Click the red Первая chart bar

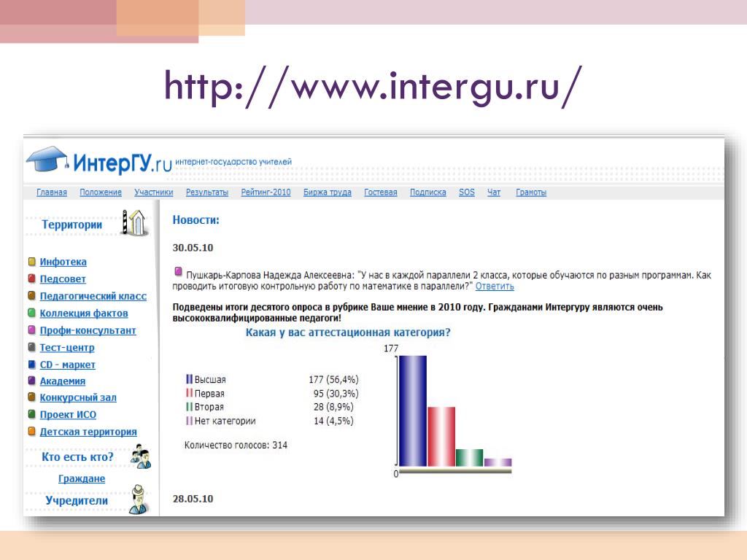[x=441, y=437]
